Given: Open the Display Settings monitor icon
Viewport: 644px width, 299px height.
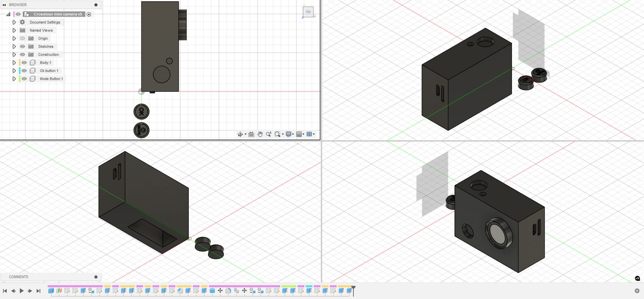Looking at the screenshot, I should 289,134.
